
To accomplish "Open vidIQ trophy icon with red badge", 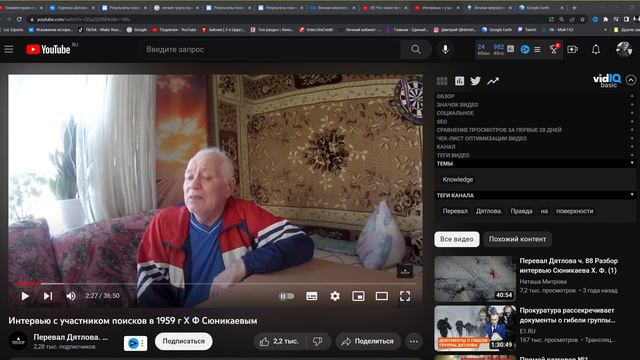I will click(554, 49).
